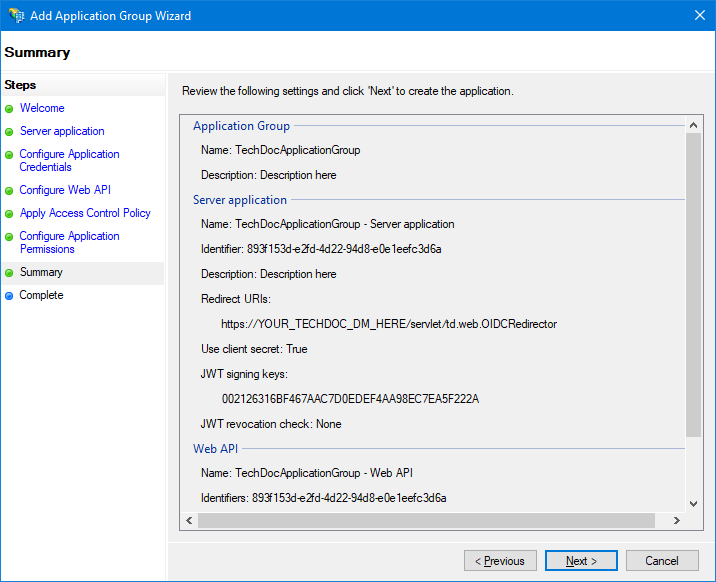Image resolution: width=716 pixels, height=582 pixels.
Task: Open Apply Access Control Policy step
Action: (x=85, y=213)
